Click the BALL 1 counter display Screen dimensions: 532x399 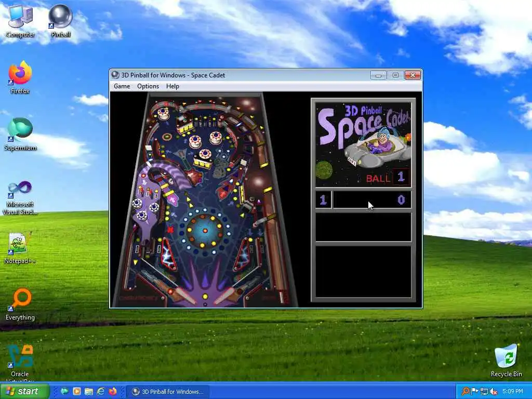tap(388, 178)
